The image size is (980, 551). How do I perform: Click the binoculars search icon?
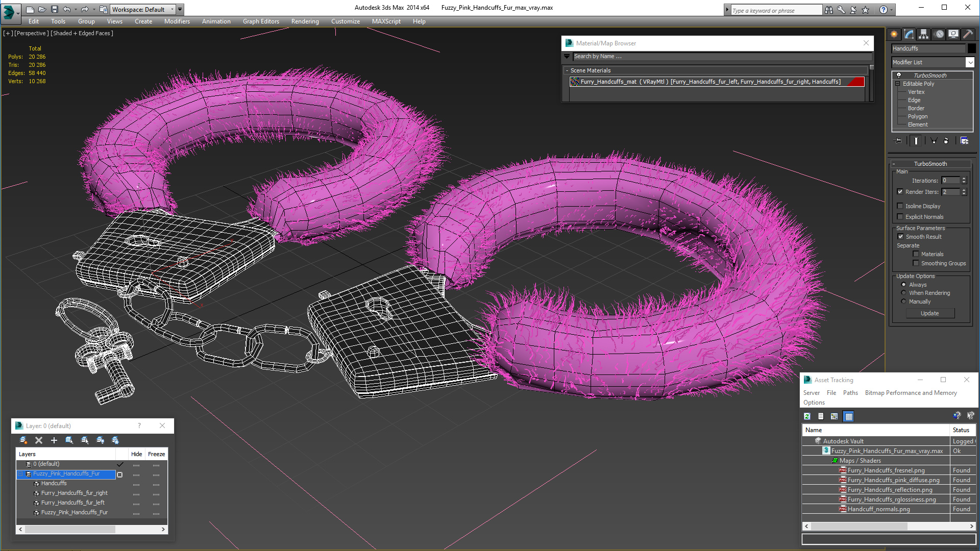tap(828, 10)
